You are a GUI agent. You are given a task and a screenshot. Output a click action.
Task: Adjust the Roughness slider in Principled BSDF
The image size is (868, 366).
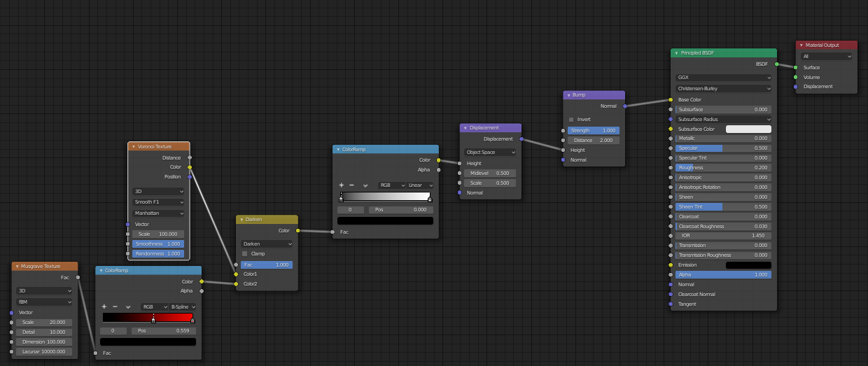click(x=724, y=168)
